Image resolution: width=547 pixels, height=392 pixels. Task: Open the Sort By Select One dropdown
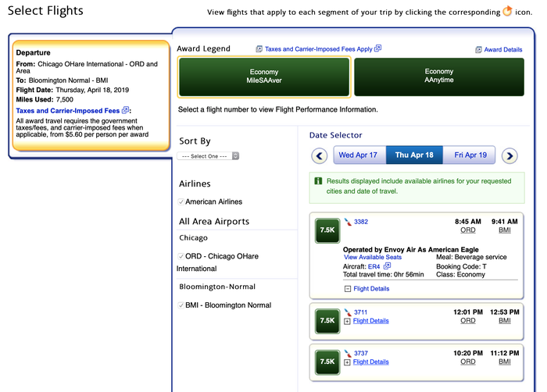(208, 156)
